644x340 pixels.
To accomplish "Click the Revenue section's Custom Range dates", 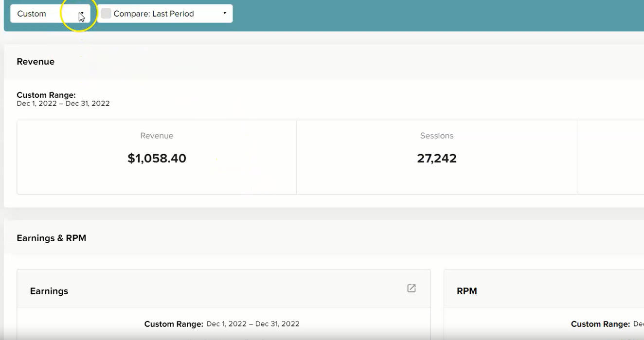I will pos(63,104).
